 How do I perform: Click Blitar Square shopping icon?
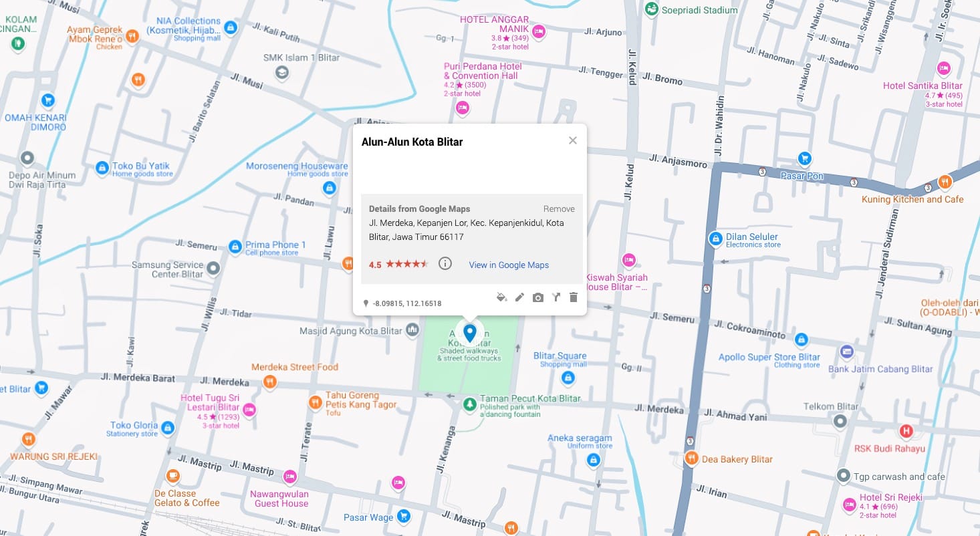point(568,378)
